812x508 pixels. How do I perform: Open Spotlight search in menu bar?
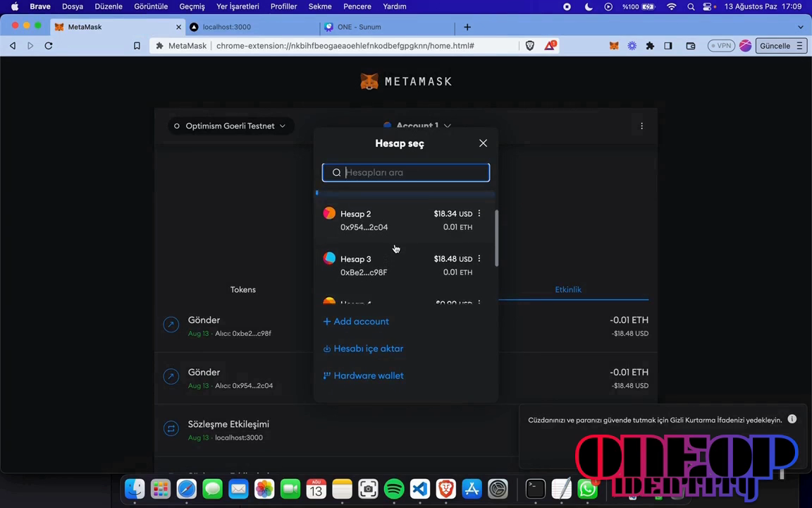point(691,7)
